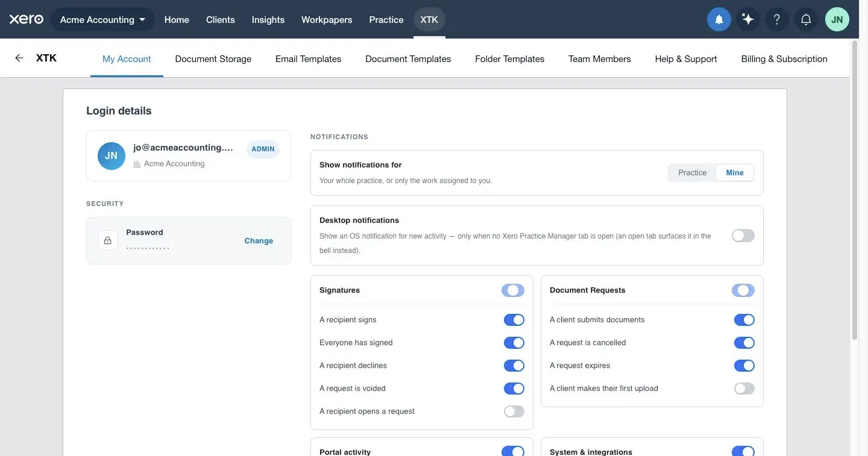Screen dimensions: 868x456
Task: Click the XTK page title
Action: click(x=46, y=58)
